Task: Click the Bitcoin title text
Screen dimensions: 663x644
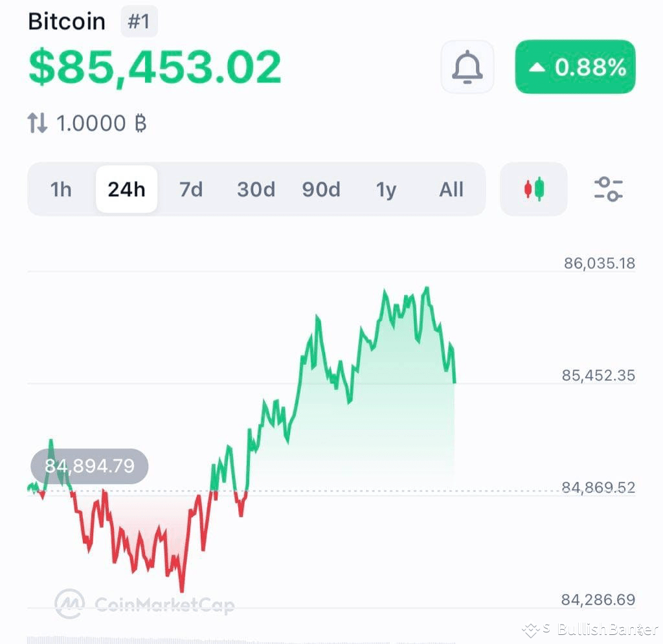Action: (x=67, y=21)
